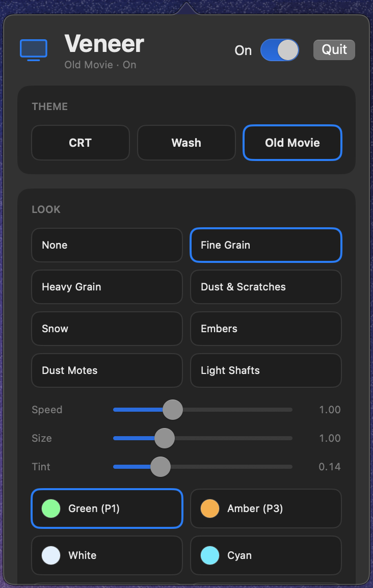Click the Size slider handle
373x588 pixels.
(165, 438)
